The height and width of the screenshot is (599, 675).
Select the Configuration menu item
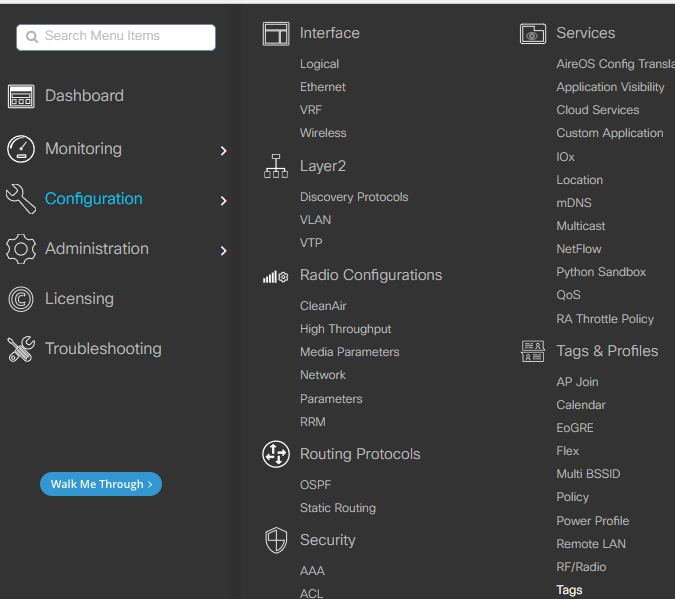click(x=93, y=199)
